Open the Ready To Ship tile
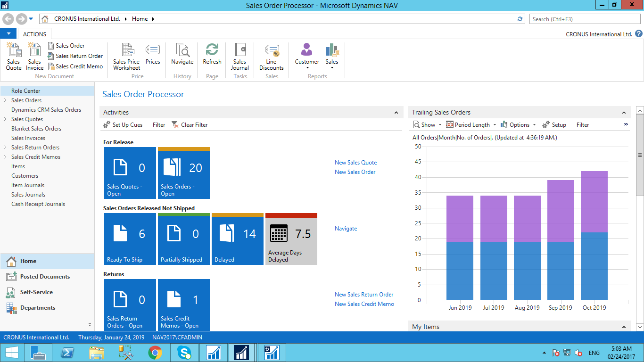The height and width of the screenshot is (362, 644). (130, 239)
